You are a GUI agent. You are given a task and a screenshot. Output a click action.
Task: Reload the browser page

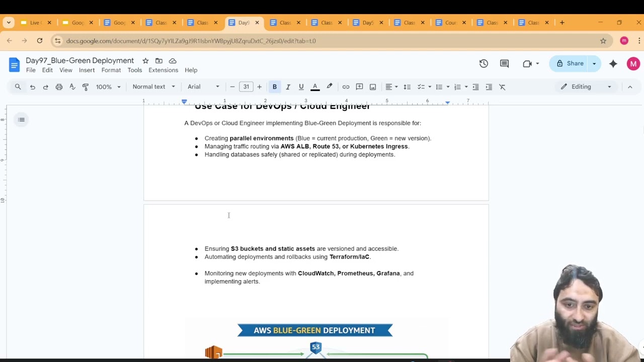click(40, 41)
